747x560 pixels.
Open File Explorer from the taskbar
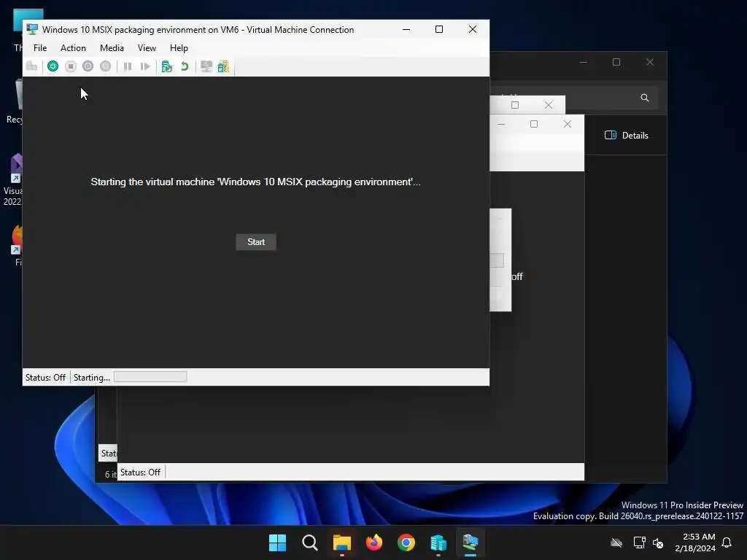pos(341,542)
